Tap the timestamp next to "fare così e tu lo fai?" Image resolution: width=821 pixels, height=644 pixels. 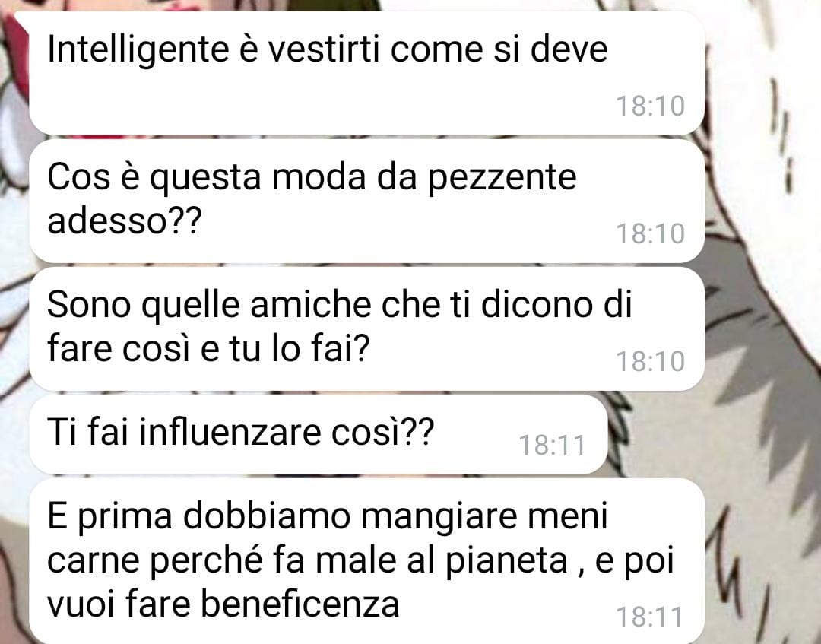[x=650, y=362]
